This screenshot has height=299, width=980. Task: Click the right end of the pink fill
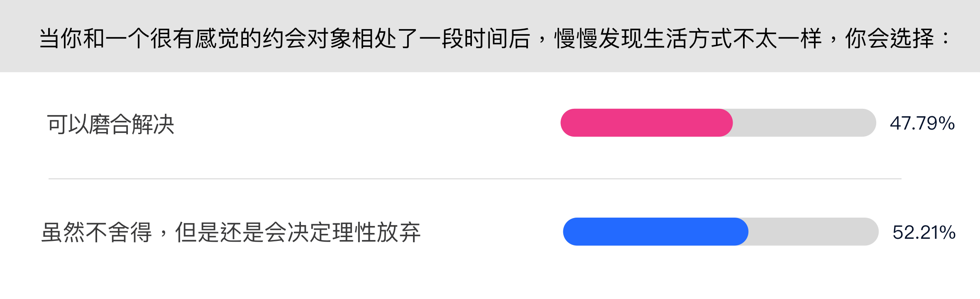tap(727, 123)
